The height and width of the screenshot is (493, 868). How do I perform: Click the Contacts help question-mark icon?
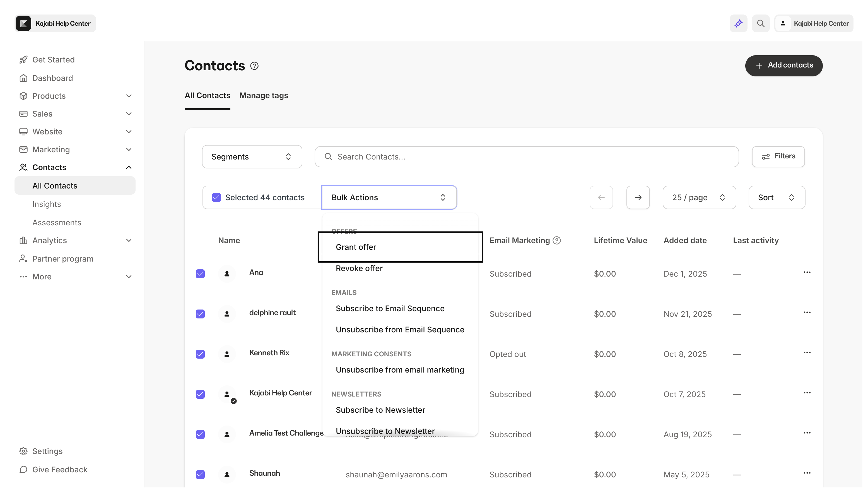coord(254,66)
